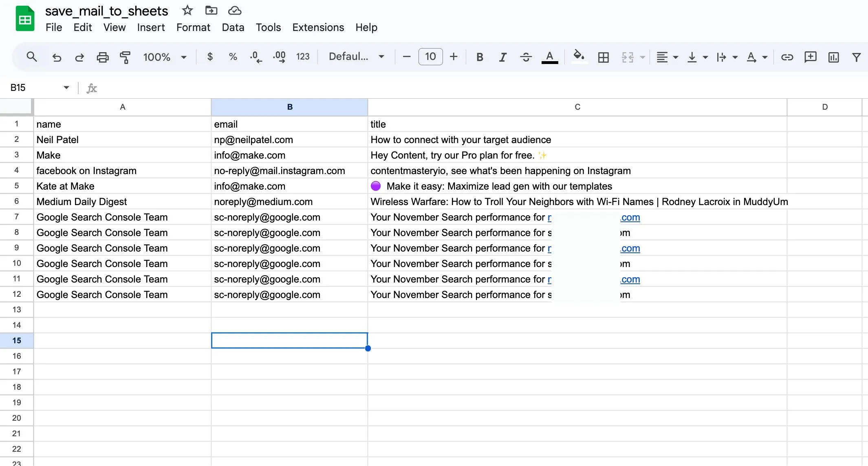Viewport: 868px width, 466px height.
Task: Rename the save_mail_to_sheets title
Action: coord(106,11)
